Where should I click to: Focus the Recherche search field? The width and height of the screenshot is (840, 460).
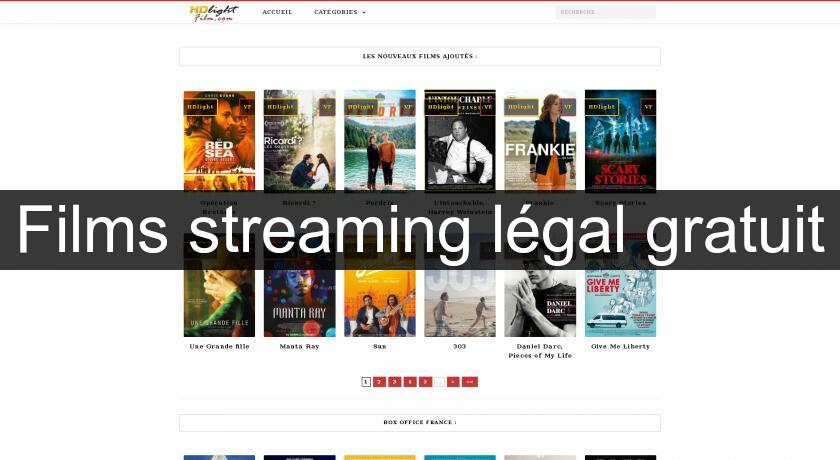coord(605,12)
